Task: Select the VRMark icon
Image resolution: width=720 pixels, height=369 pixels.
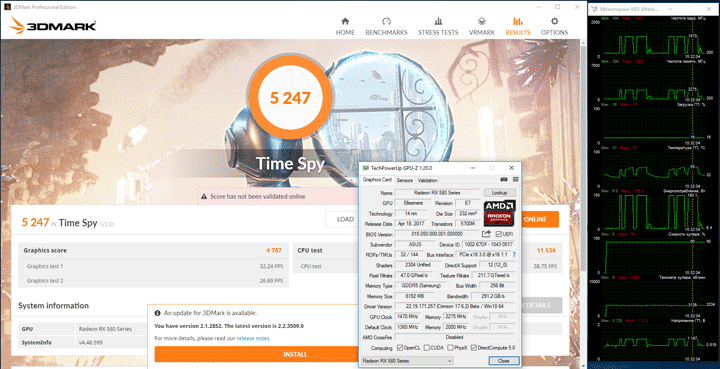Action: coord(482,22)
